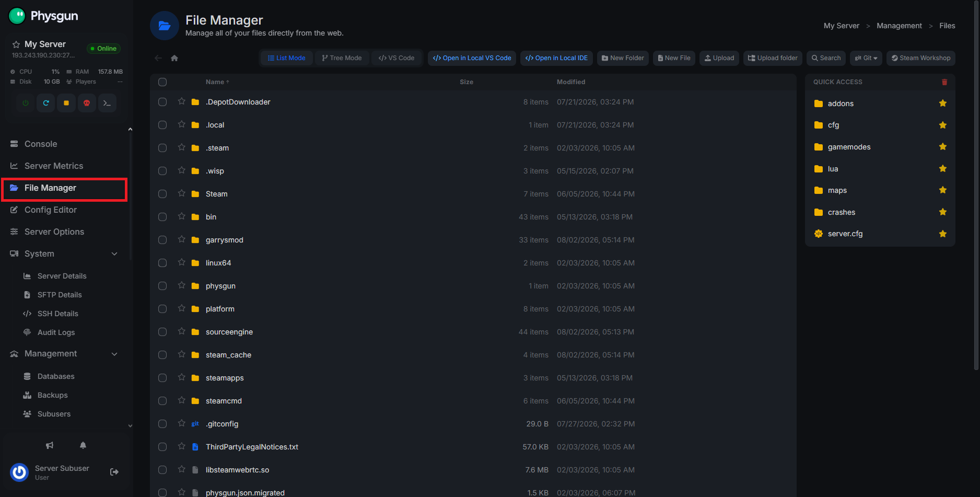The width and height of the screenshot is (980, 497).
Task: Collapse the Management section in the sidebar
Action: coord(114,354)
